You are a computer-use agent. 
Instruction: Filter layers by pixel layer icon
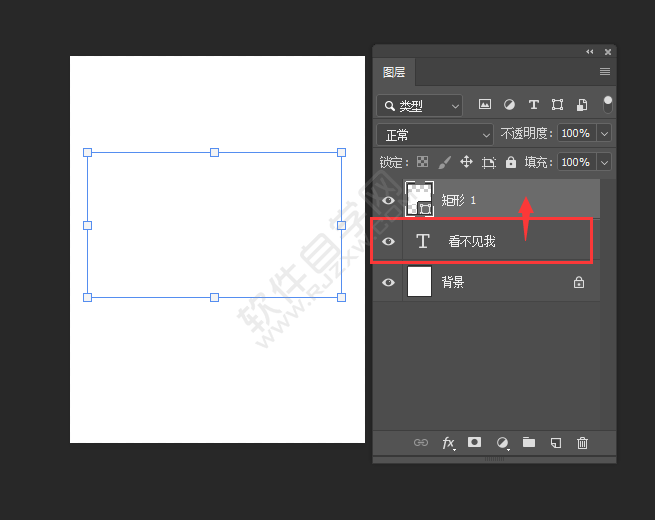[485, 104]
